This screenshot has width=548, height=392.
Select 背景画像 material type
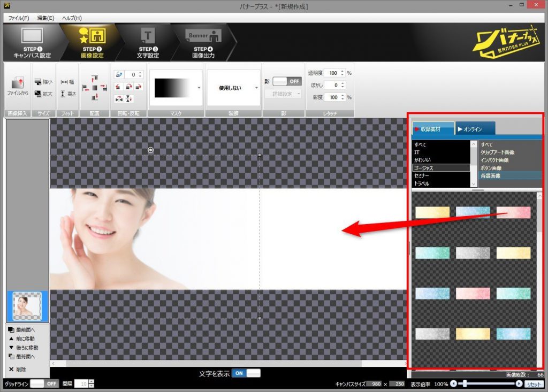click(x=510, y=176)
